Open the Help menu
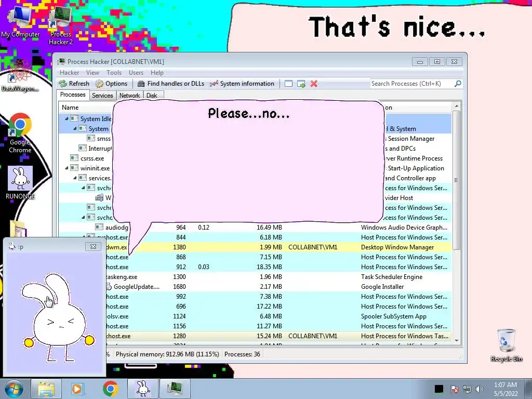The image size is (532, 399). pyautogui.click(x=157, y=73)
